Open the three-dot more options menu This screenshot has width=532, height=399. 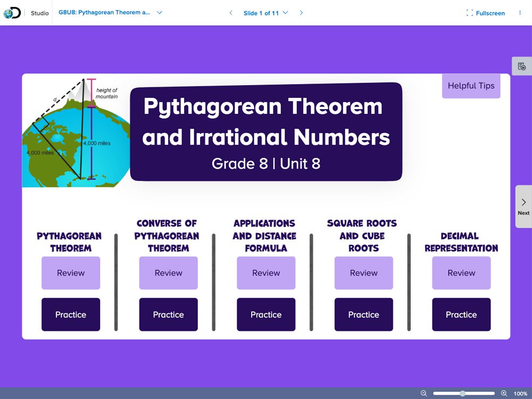[520, 13]
